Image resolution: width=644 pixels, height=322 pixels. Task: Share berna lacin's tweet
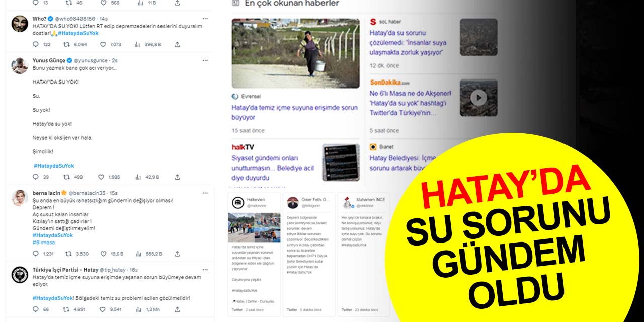coord(177,254)
